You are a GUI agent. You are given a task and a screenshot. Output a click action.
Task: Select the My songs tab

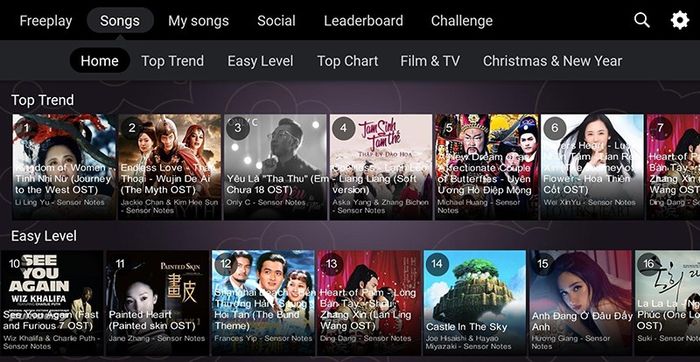[198, 21]
